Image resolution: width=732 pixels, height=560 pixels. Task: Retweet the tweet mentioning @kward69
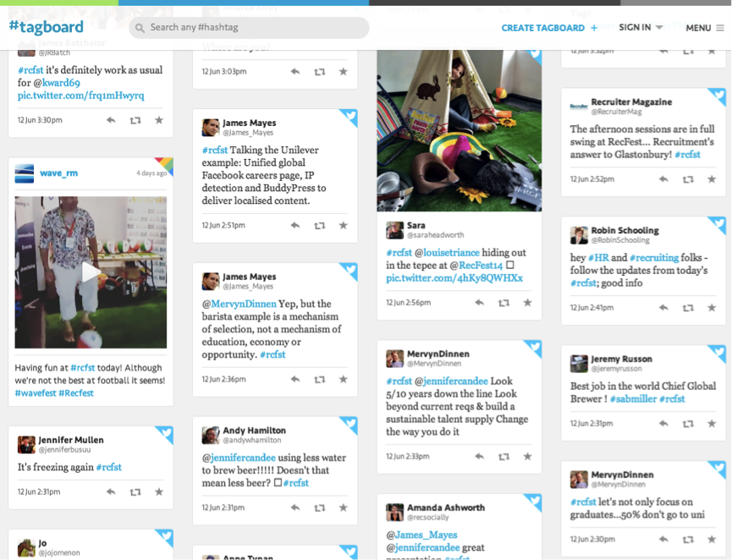tap(135, 120)
